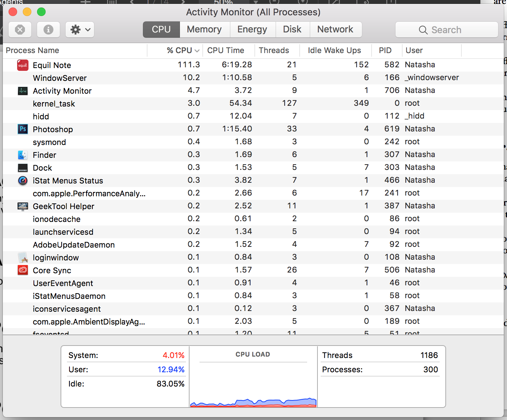Sort by Idle Wake Ups column

(336, 51)
